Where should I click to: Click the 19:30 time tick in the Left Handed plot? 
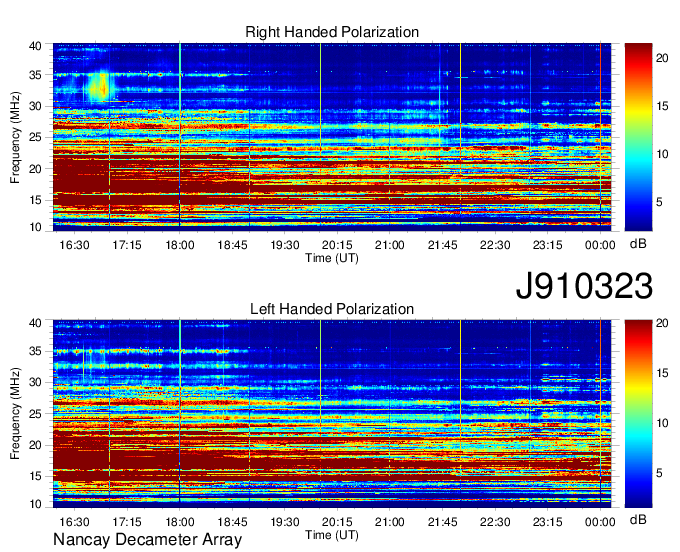click(x=284, y=522)
